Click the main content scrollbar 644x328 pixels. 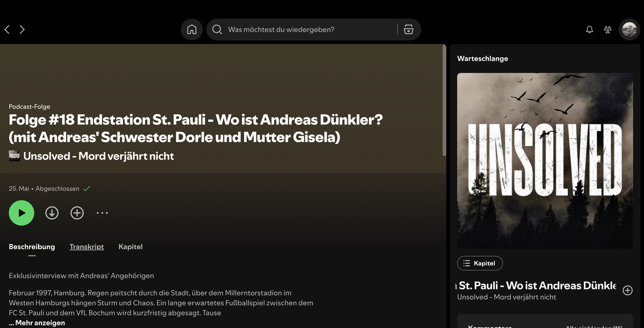coord(444,100)
